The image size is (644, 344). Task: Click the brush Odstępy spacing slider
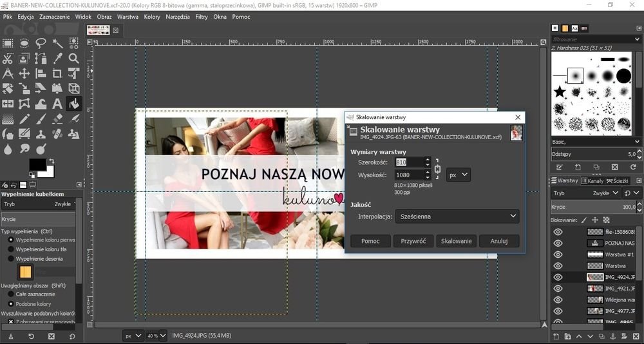pos(593,154)
